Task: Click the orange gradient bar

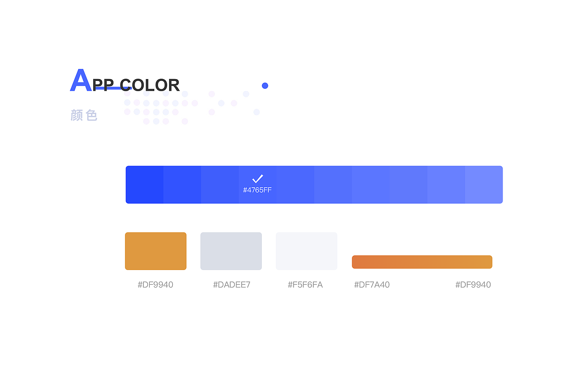Action: (x=422, y=262)
